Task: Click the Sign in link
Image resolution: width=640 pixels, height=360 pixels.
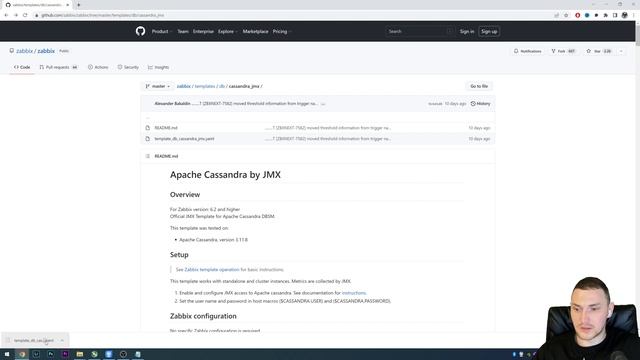Action: [x=467, y=31]
